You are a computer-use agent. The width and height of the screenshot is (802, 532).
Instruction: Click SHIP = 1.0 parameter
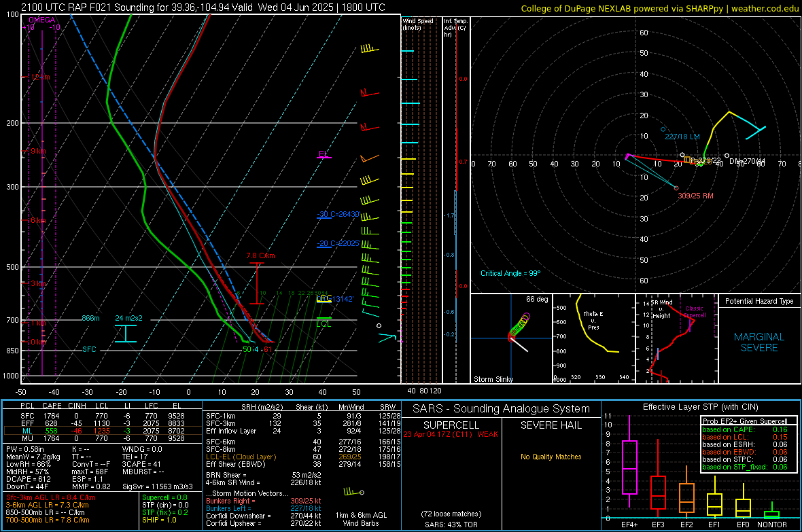click(x=159, y=520)
